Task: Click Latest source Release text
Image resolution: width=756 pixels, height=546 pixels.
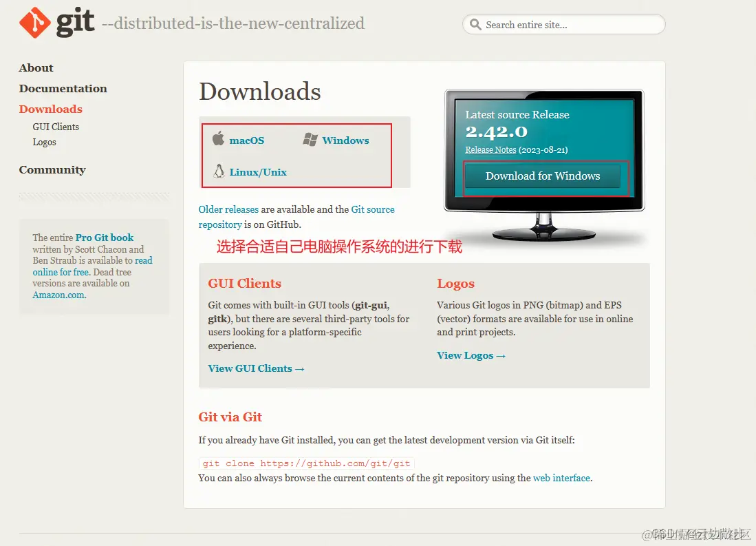Action: coord(517,115)
